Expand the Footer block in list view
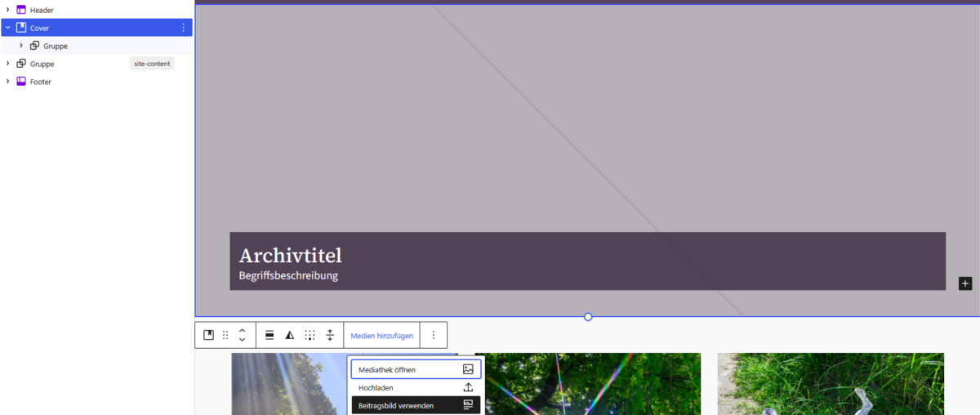The height and width of the screenshot is (415, 980). (7, 82)
